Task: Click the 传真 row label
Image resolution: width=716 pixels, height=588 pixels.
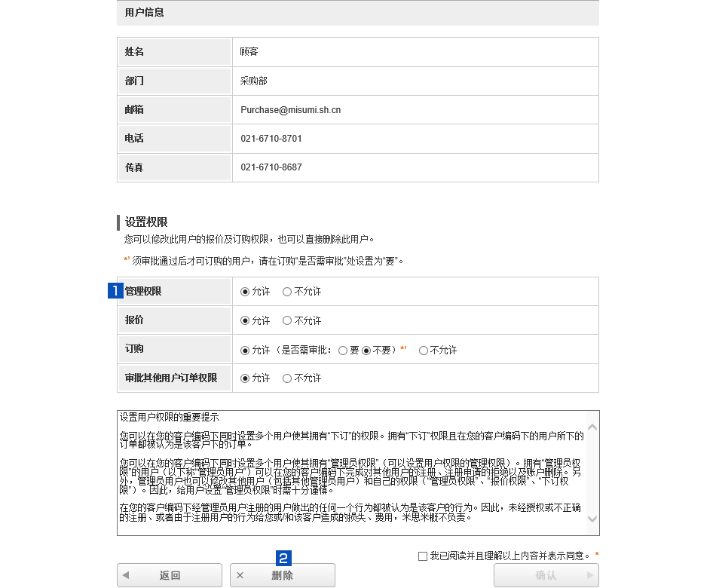Action: [x=134, y=167]
